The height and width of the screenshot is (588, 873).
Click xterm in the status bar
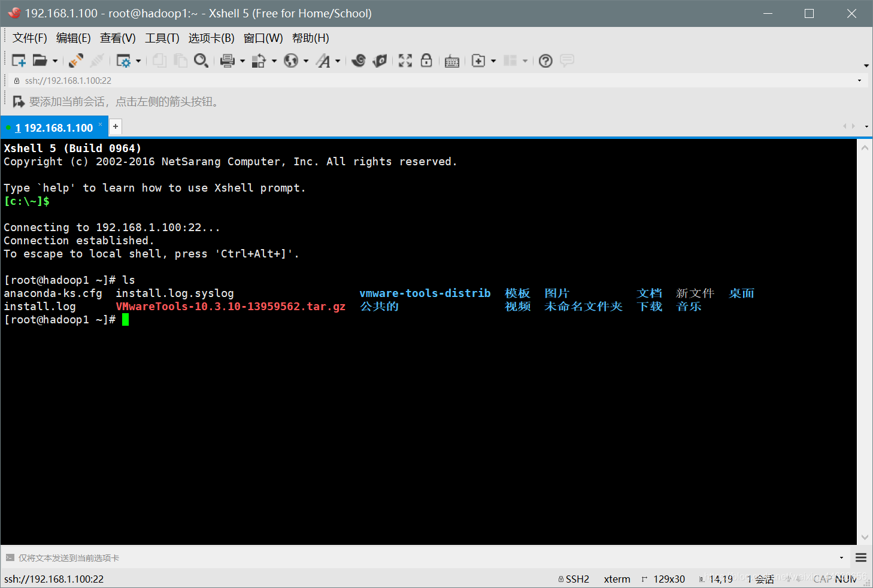[617, 579]
